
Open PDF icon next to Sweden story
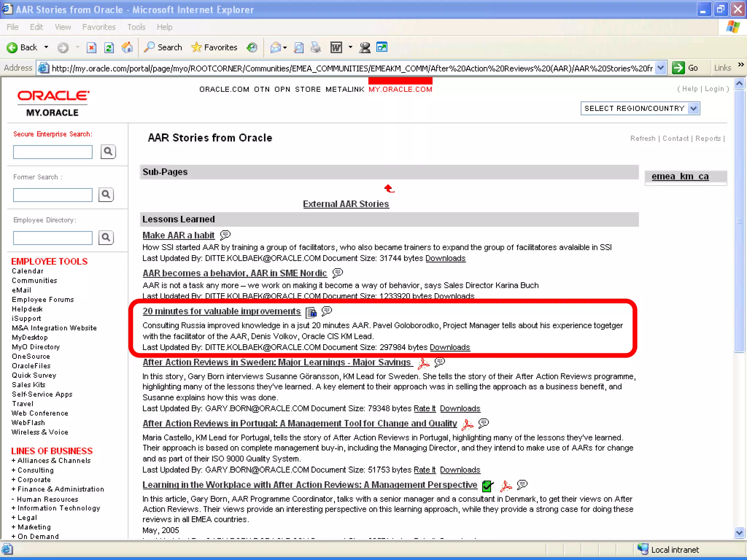[x=424, y=363]
